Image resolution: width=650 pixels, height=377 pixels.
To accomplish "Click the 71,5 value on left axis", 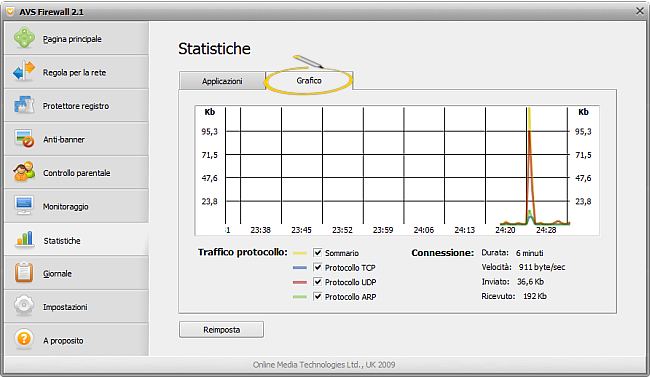I will pos(209,155).
